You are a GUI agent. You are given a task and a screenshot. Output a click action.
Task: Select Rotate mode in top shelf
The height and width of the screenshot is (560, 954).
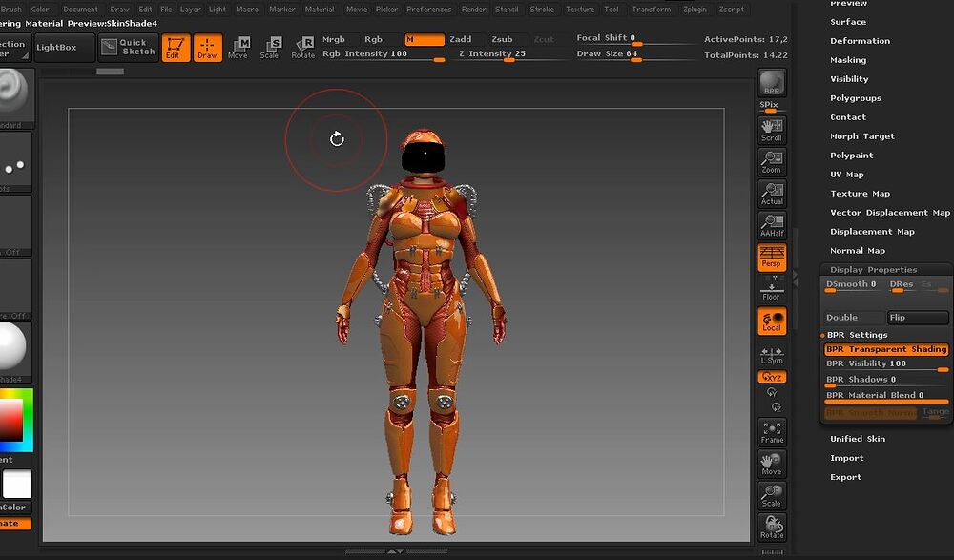click(x=303, y=48)
